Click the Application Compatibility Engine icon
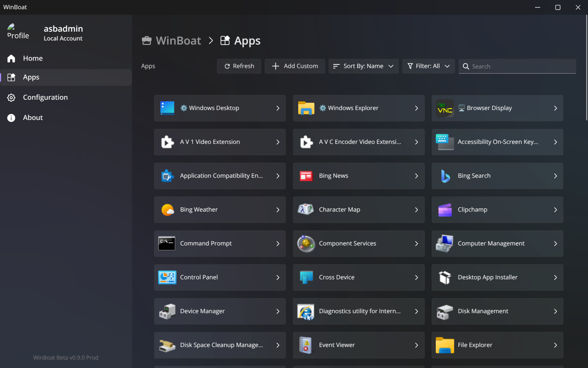588x368 pixels. pyautogui.click(x=167, y=176)
